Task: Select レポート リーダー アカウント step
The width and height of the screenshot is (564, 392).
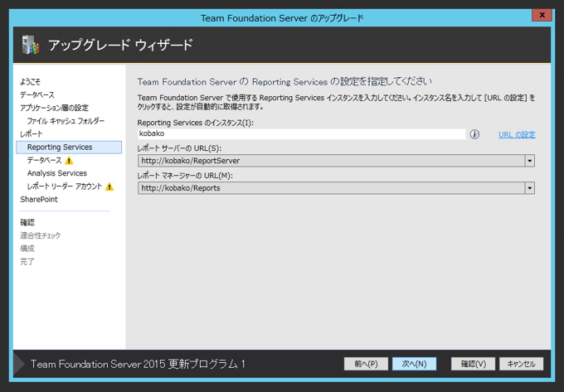Action: [65, 186]
